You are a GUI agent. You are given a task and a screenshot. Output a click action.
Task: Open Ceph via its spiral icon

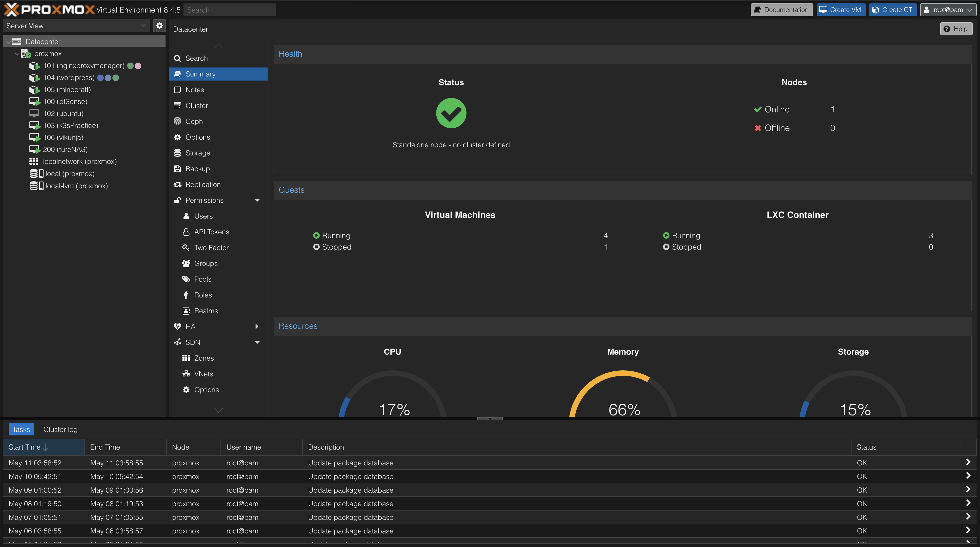coord(177,121)
